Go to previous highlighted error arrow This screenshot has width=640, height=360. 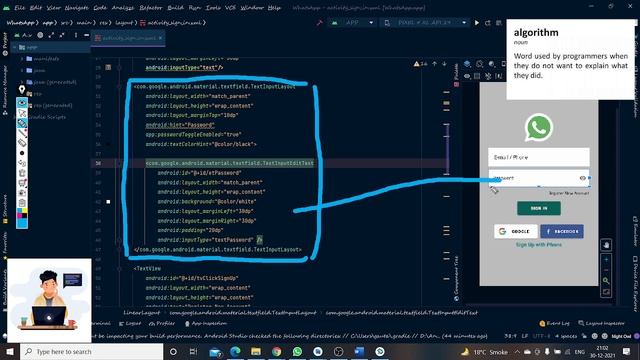pyautogui.click(x=435, y=64)
